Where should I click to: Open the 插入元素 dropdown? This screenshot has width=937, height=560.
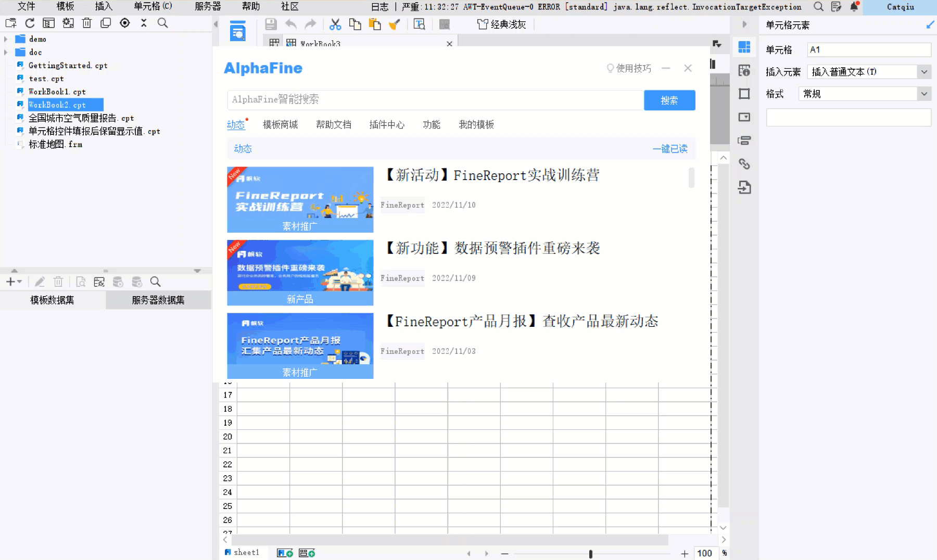[924, 72]
